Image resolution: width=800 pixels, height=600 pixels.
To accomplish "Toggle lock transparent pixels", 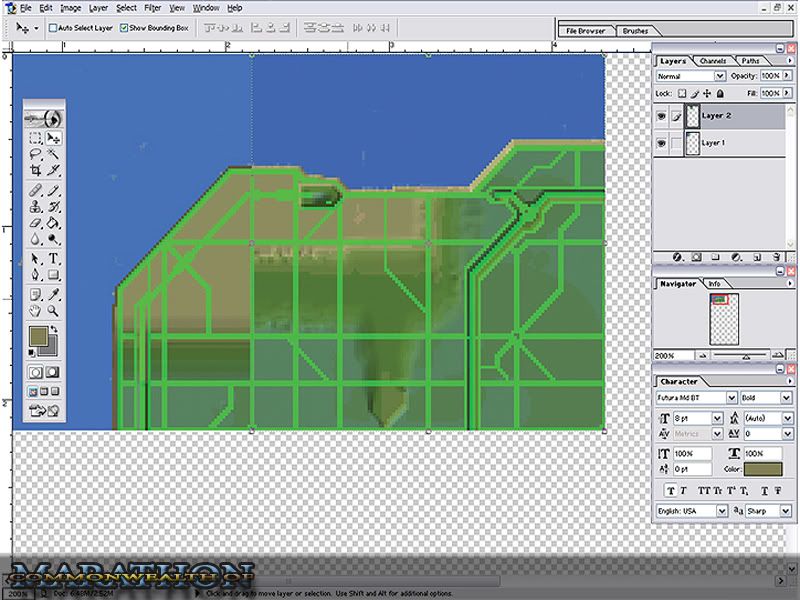I will (682, 93).
